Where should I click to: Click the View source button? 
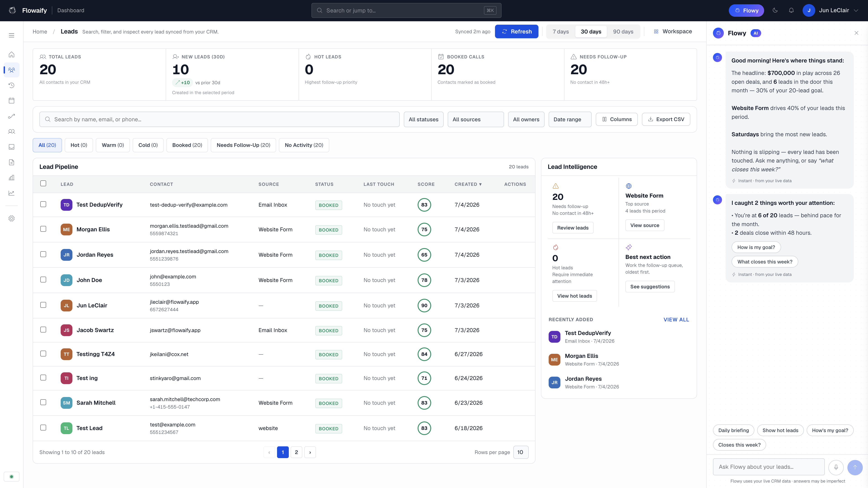point(645,225)
